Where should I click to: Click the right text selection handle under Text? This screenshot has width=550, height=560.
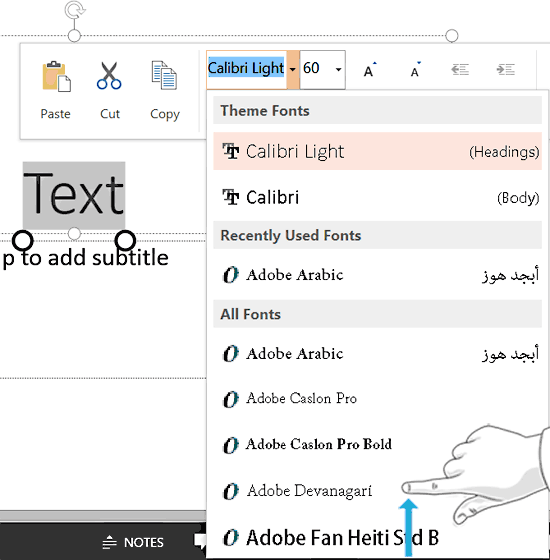coord(125,241)
